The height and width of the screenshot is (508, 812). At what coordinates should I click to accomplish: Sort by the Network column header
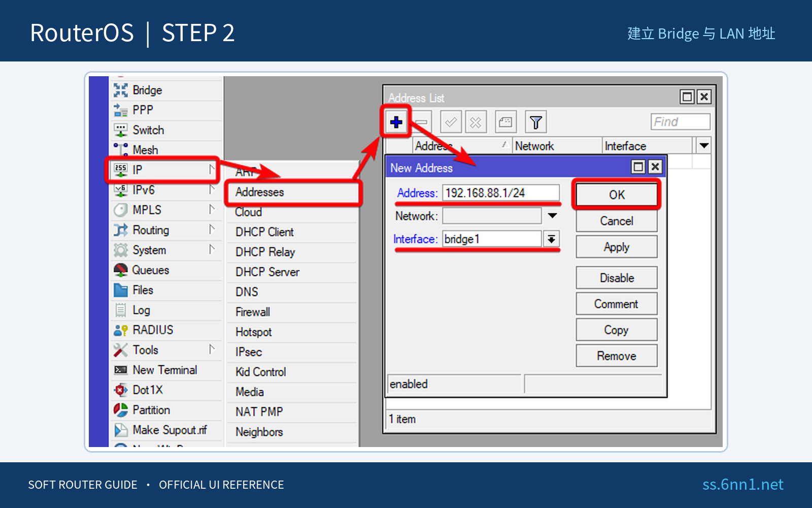pos(557,146)
